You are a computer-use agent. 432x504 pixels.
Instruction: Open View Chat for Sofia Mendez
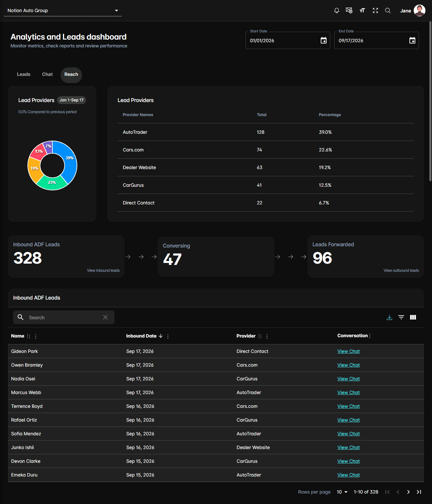pos(349,434)
